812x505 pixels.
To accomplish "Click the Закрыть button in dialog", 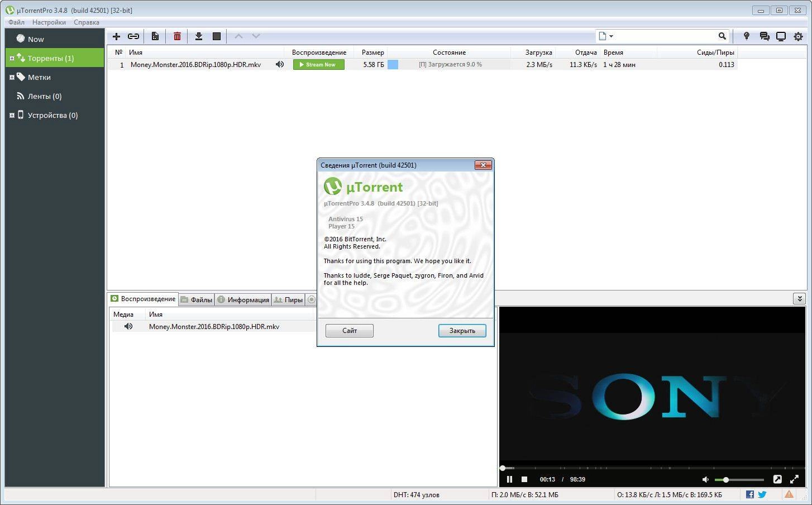I will [462, 331].
